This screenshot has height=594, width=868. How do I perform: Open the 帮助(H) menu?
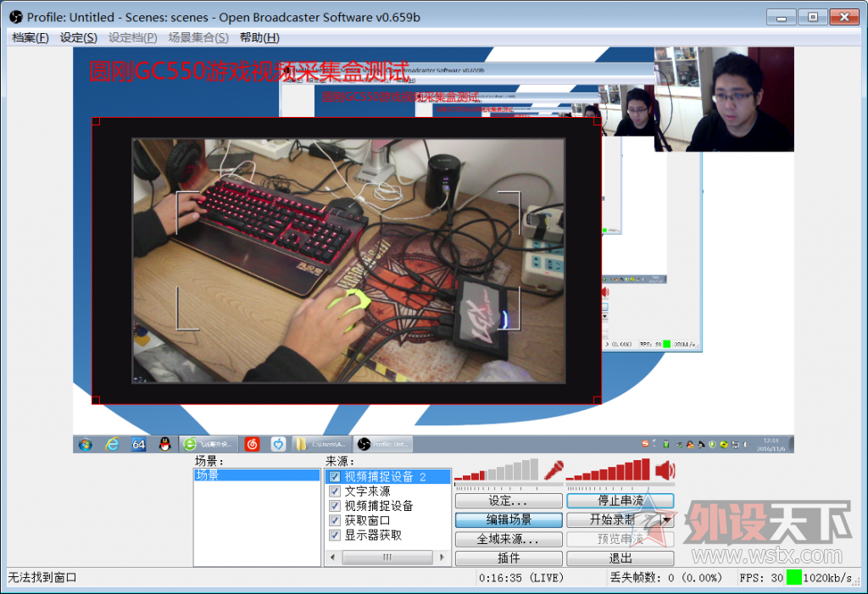click(259, 37)
